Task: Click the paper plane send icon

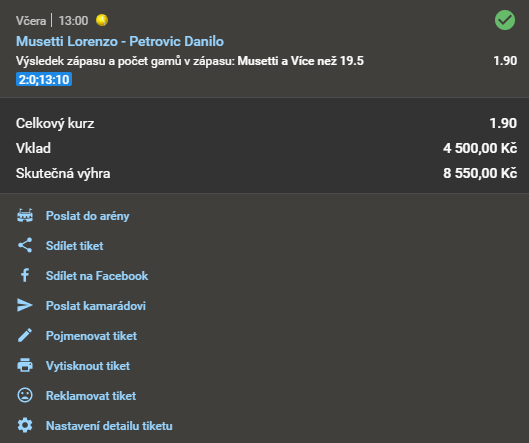Action: click(25, 305)
